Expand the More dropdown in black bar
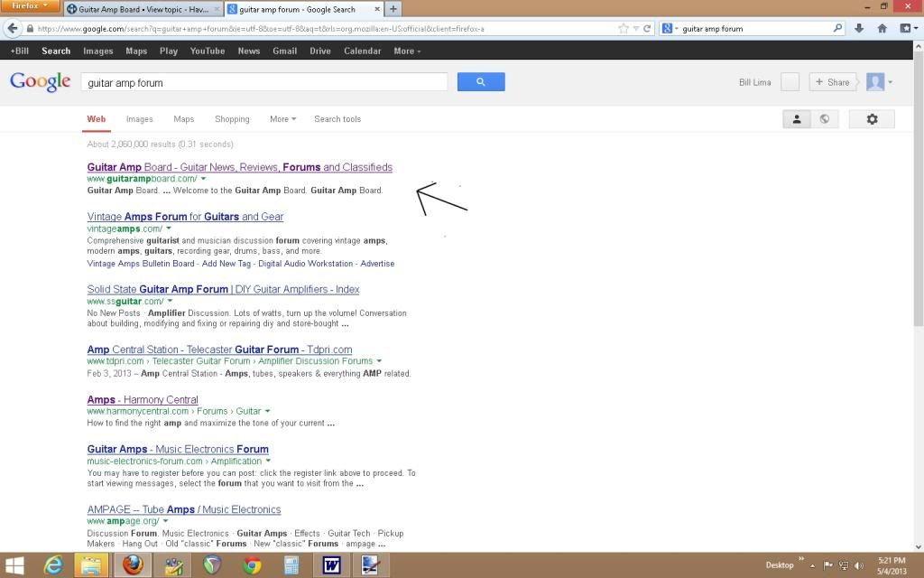 (x=407, y=51)
